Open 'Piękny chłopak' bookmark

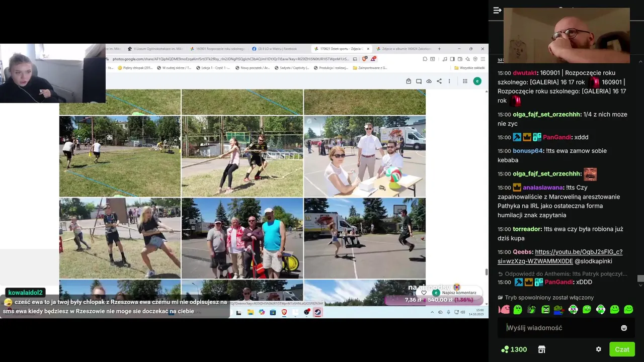[134, 67]
